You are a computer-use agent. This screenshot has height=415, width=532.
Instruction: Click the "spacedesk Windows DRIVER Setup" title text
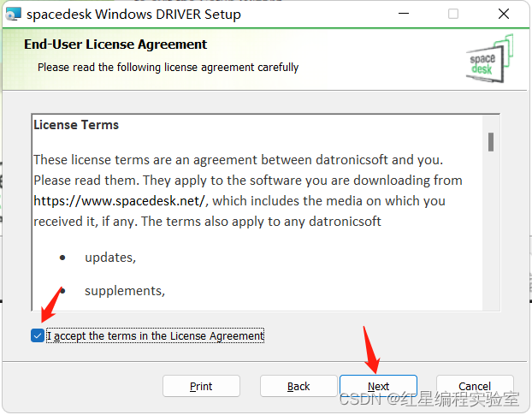pyautogui.click(x=133, y=15)
